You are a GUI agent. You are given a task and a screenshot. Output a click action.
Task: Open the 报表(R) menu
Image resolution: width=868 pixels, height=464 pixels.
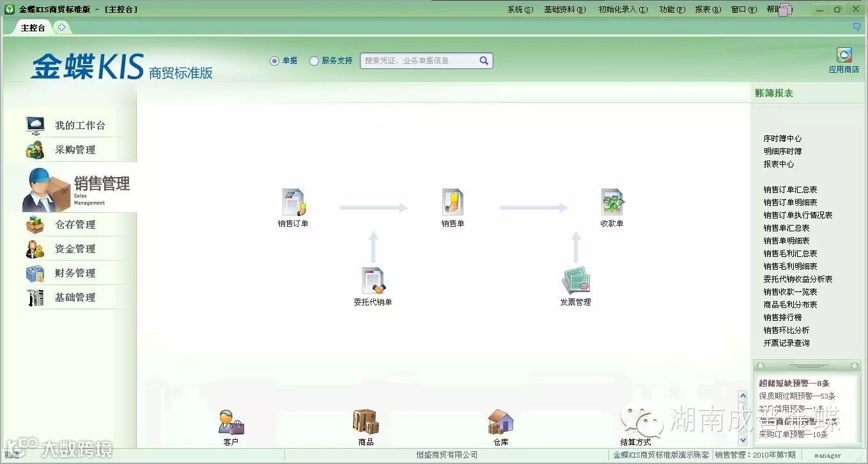coord(708,10)
